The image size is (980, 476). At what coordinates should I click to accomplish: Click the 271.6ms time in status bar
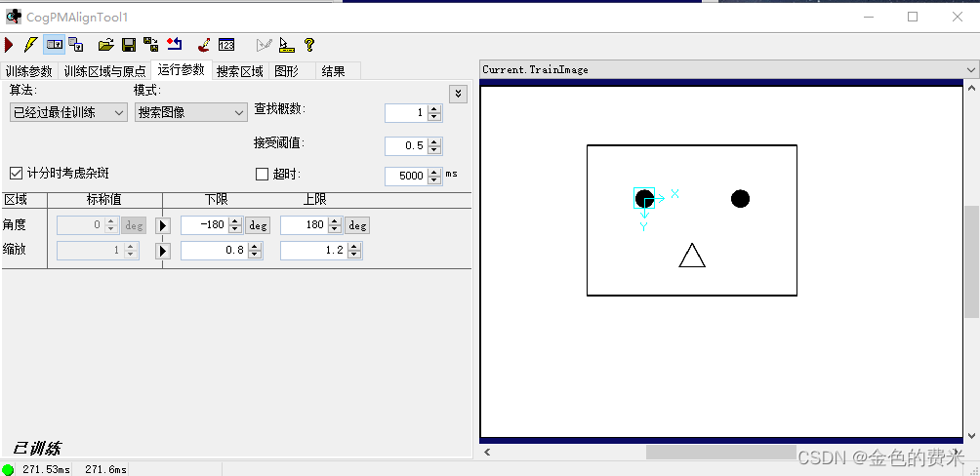pyautogui.click(x=105, y=469)
